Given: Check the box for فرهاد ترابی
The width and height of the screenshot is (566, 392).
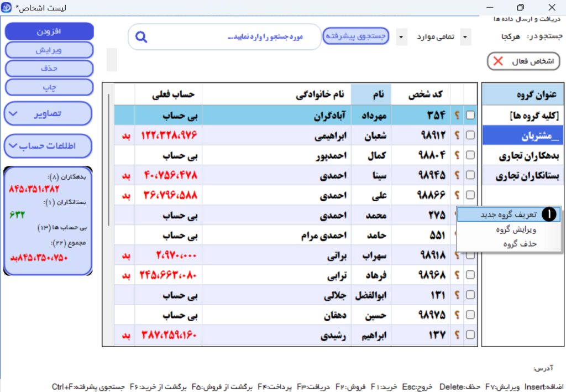Looking at the screenshot, I should click(x=470, y=275).
